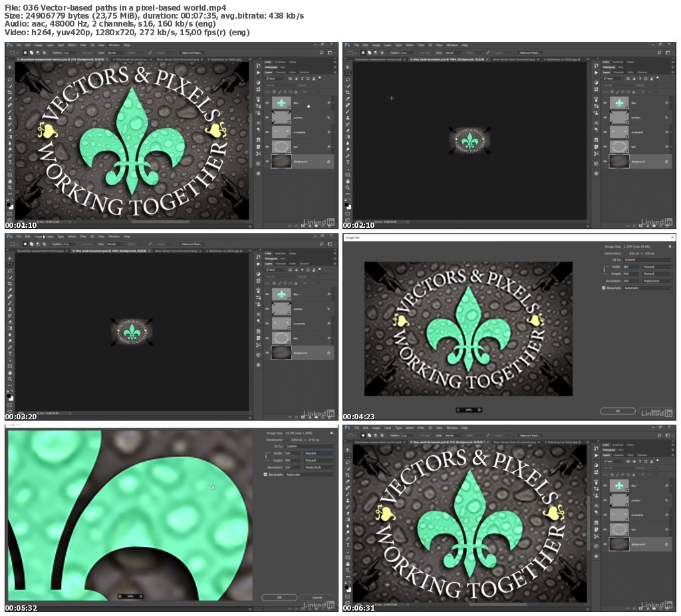Switch to the Channels tab in the 00:01:10 frame
Screen dimensions: 681x616
click(281, 72)
